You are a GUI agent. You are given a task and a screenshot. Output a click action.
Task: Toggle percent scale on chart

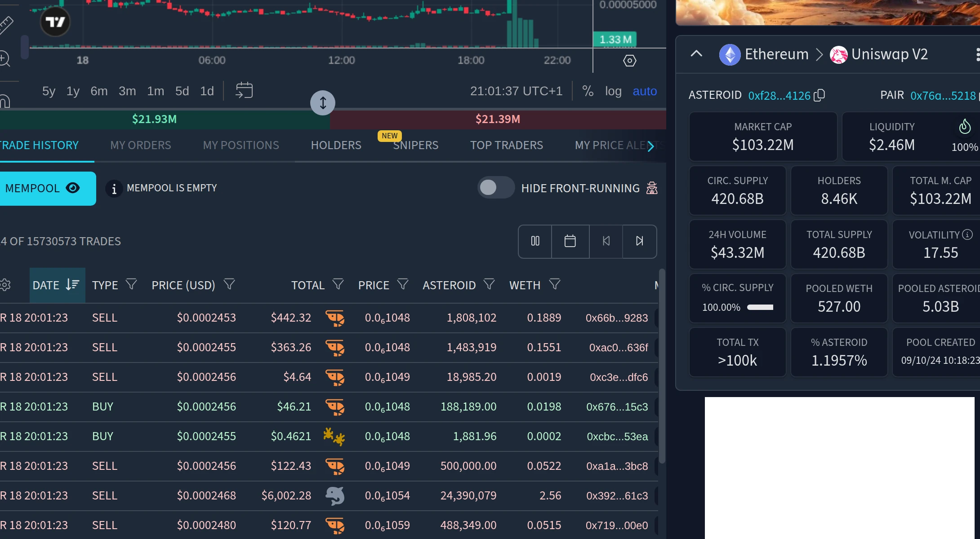(588, 91)
